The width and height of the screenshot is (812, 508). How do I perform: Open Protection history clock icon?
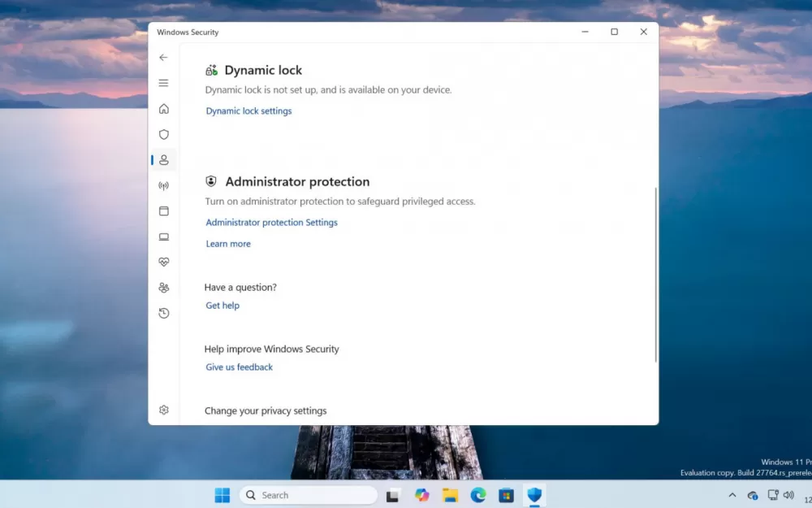pyautogui.click(x=164, y=313)
